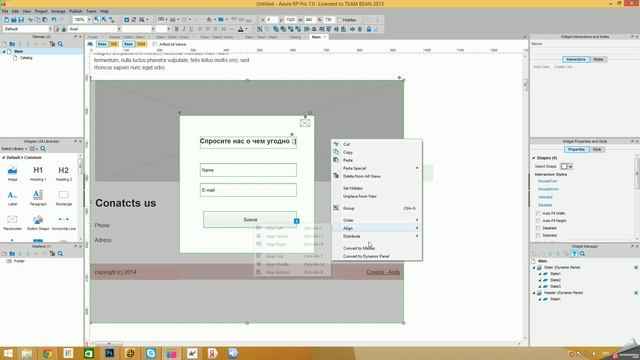The height and width of the screenshot is (360, 640).
Task: Open Chrome from the Windows taskbar
Action: (x=47, y=353)
